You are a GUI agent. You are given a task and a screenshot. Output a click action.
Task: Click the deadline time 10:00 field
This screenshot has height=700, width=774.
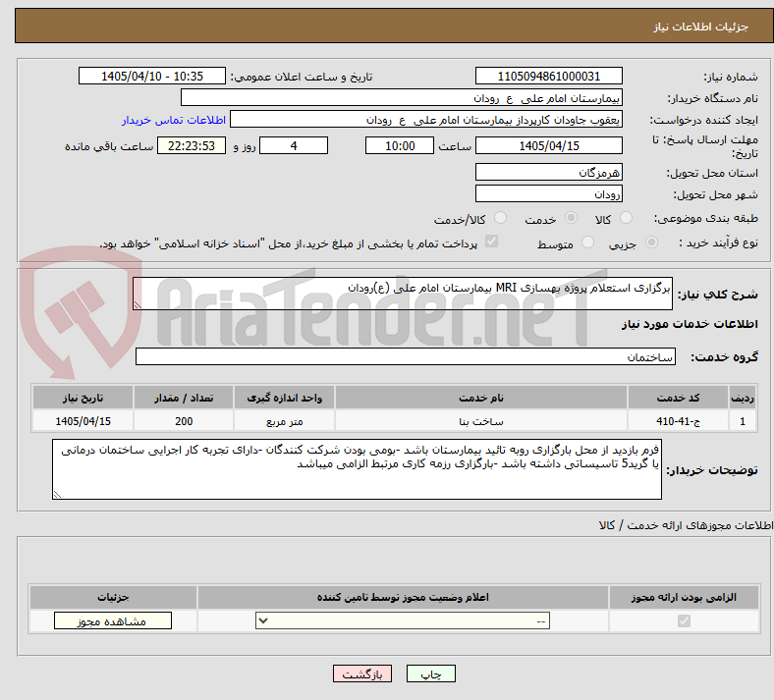[x=400, y=145]
